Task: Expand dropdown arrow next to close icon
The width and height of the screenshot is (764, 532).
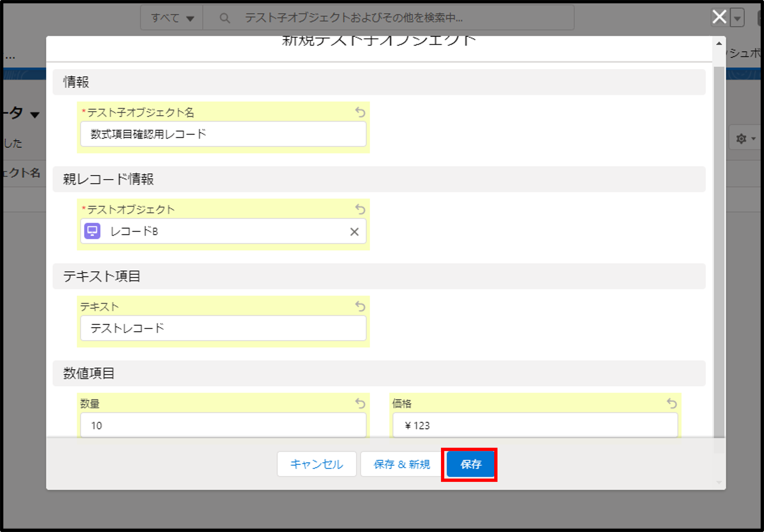Action: (x=737, y=18)
